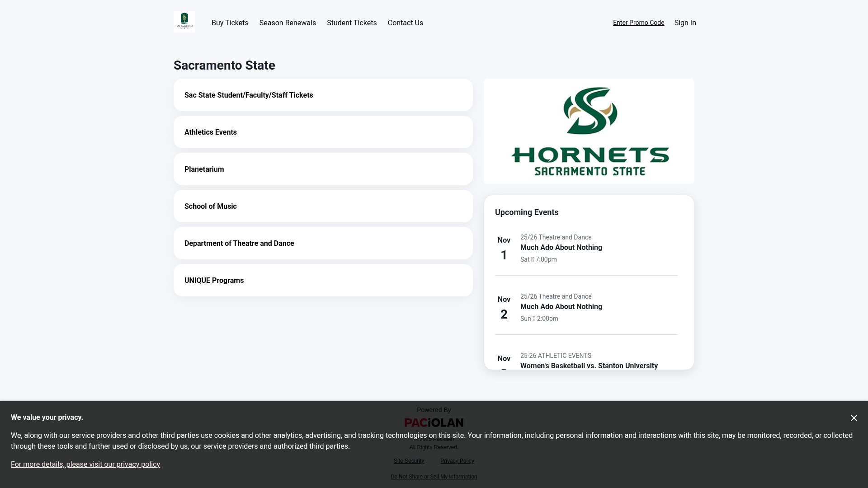Image resolution: width=868 pixels, height=488 pixels.
Task: Click 'We value your privacy.' heading
Action: click(47, 417)
